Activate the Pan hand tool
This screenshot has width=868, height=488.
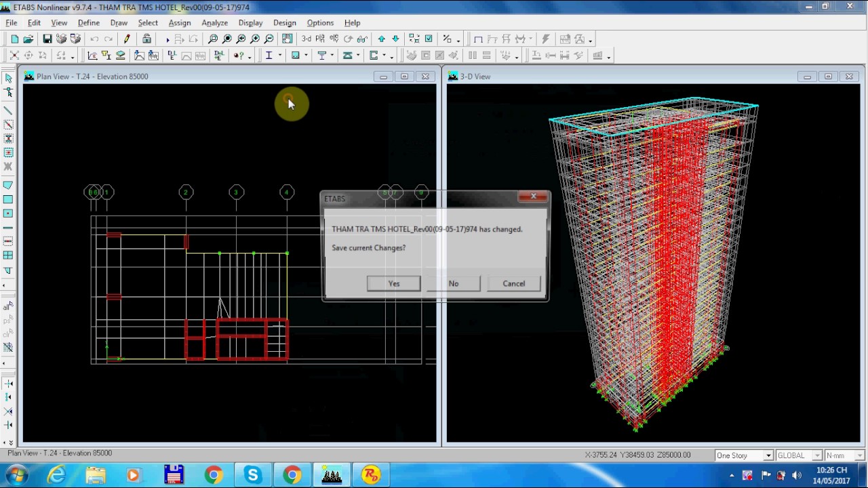pos(288,39)
